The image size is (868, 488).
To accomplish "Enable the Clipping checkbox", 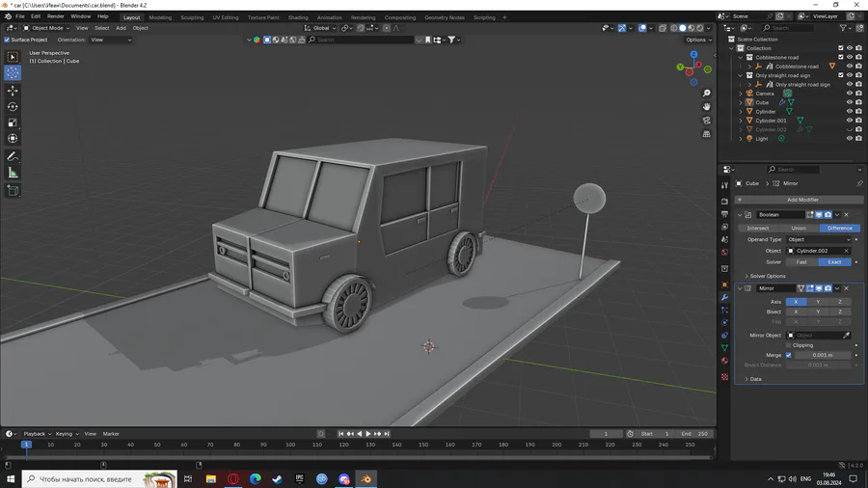I will 788,345.
